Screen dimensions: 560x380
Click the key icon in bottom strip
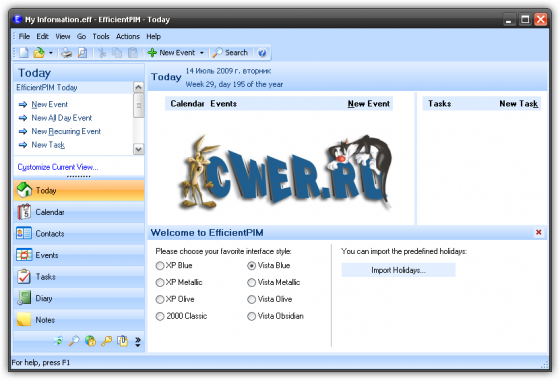[106, 341]
